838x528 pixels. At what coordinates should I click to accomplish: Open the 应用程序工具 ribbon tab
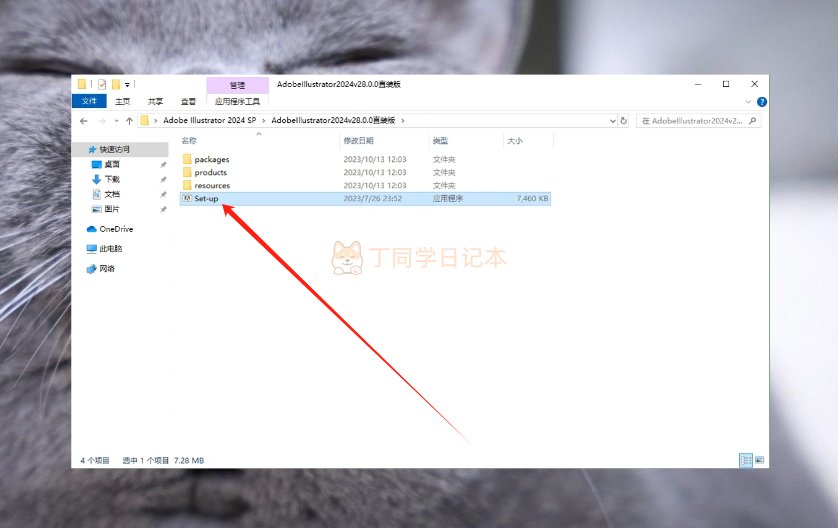click(237, 101)
